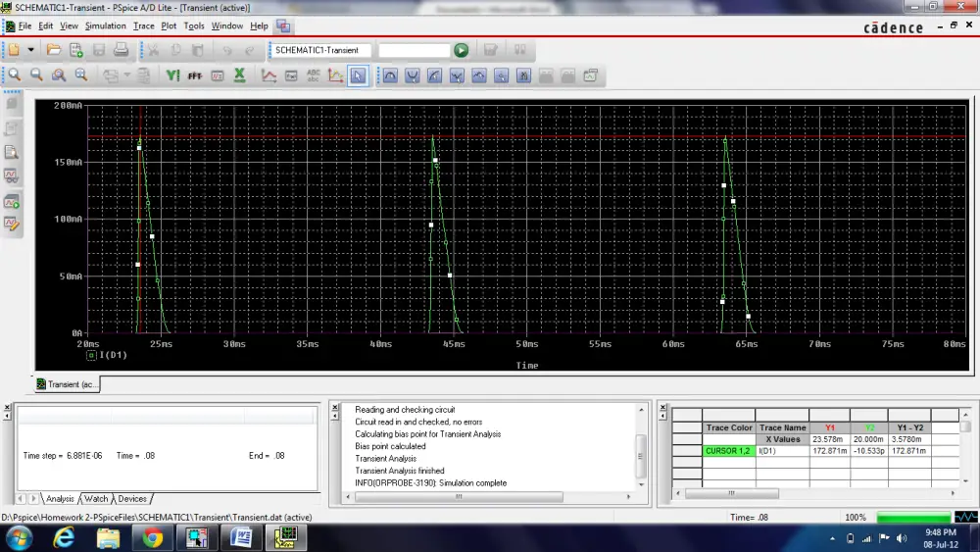Click the View Simulation Results sidebar icon

pos(11,176)
